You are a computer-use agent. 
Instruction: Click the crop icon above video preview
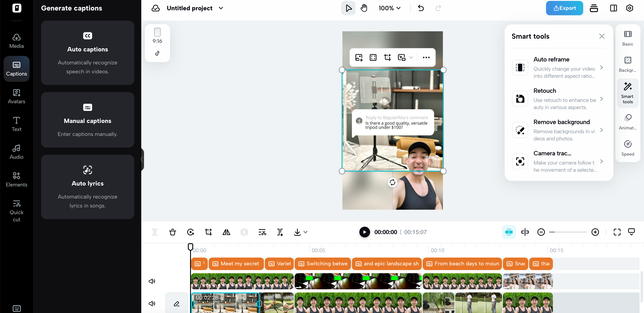(x=387, y=57)
